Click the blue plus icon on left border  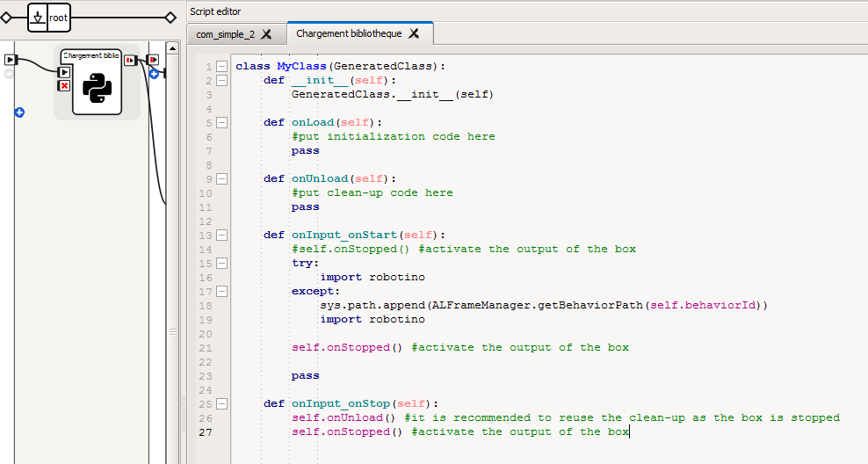pyautogui.click(x=19, y=112)
